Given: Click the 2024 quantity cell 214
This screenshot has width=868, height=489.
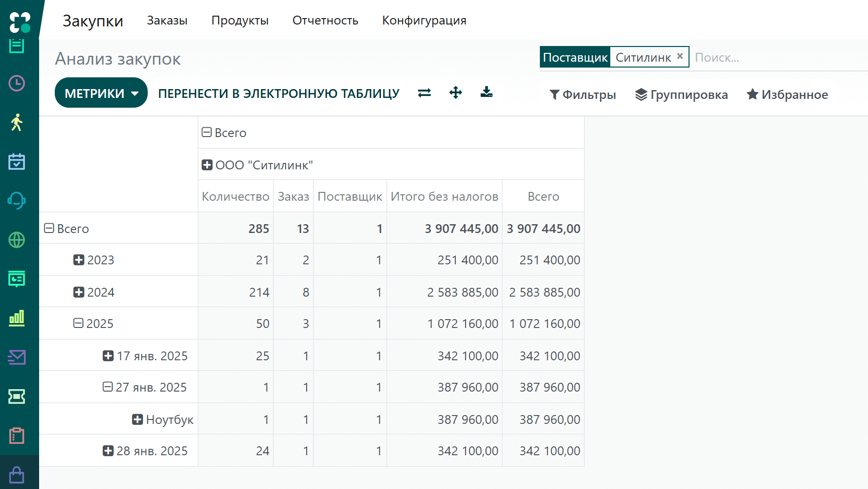Looking at the screenshot, I should (236, 292).
